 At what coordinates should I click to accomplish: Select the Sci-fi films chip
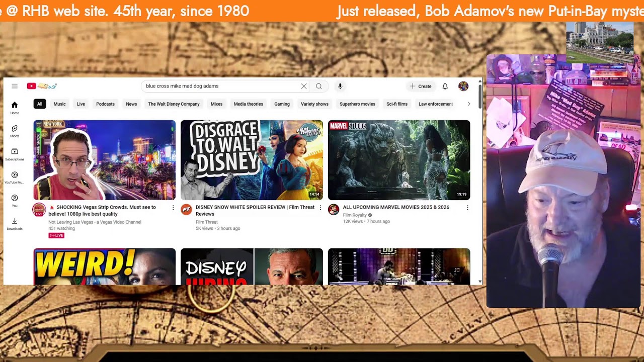point(397,104)
